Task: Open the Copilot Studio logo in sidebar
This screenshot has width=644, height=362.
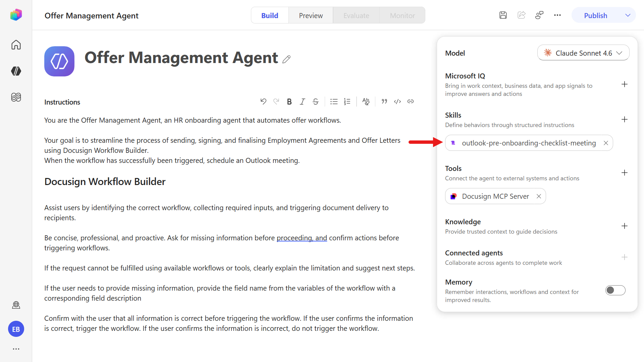Action: point(16,15)
